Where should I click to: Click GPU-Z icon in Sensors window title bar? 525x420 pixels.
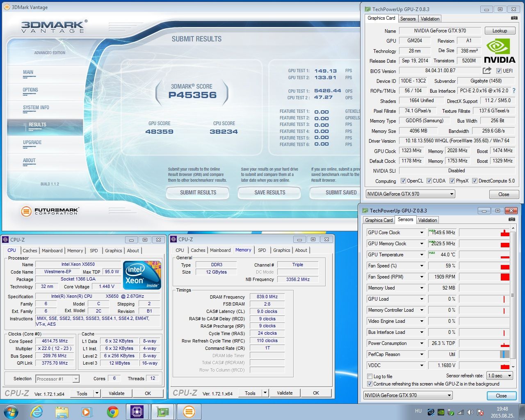[365, 210]
